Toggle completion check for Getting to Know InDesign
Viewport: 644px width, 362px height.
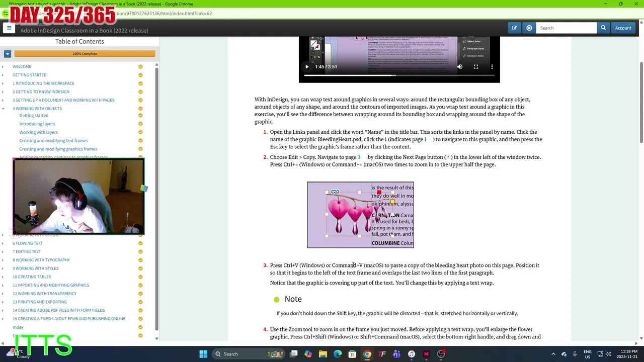140,92
